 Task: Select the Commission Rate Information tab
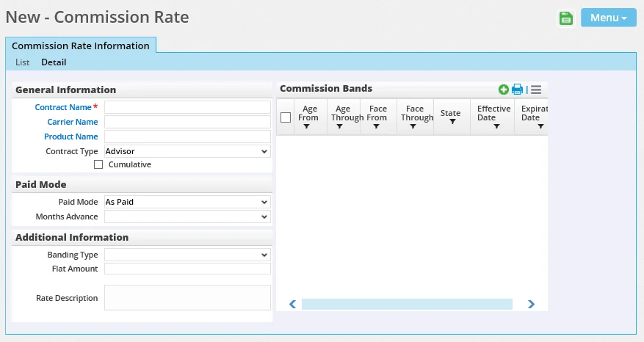81,46
